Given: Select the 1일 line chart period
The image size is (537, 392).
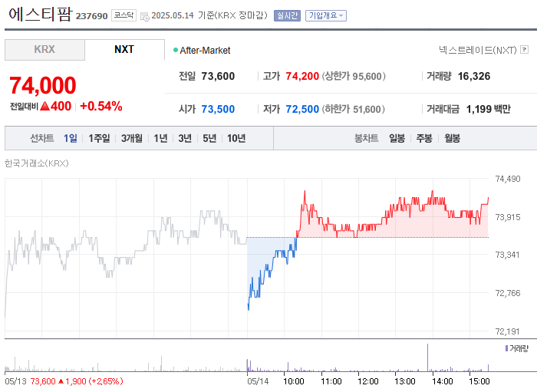Looking at the screenshot, I should [71, 138].
